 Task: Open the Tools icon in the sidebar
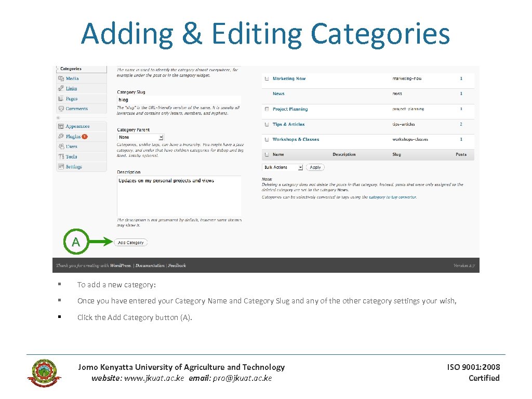[x=61, y=156]
